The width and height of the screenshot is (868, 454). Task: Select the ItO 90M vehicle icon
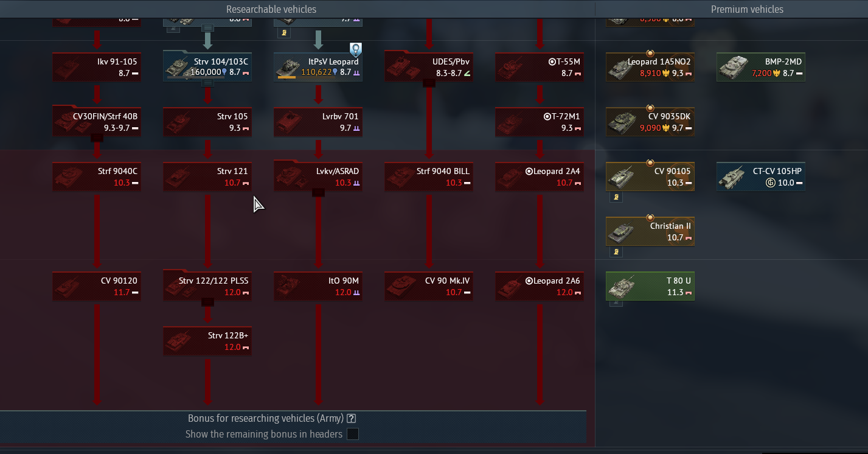tap(288, 286)
